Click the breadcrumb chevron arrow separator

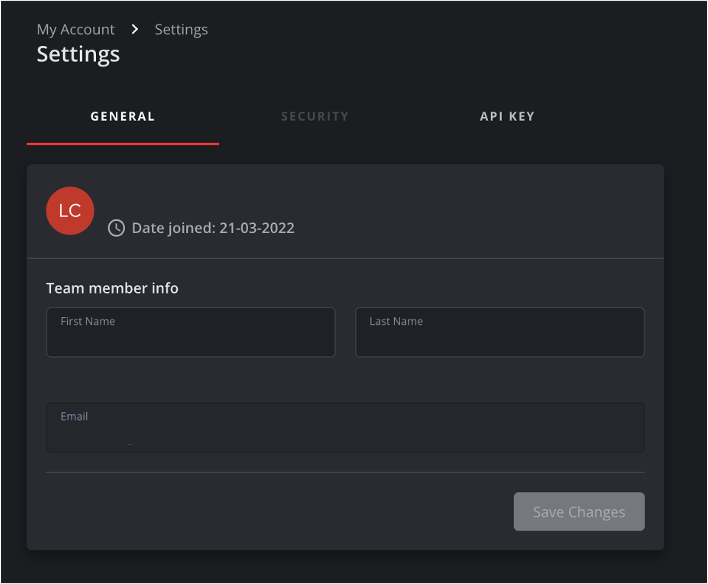(x=135, y=29)
